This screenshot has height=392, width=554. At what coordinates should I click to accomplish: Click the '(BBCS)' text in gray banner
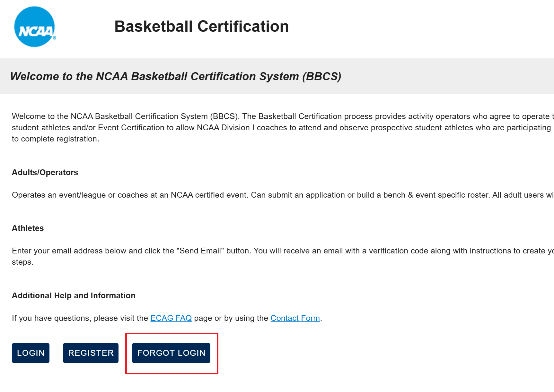click(321, 76)
